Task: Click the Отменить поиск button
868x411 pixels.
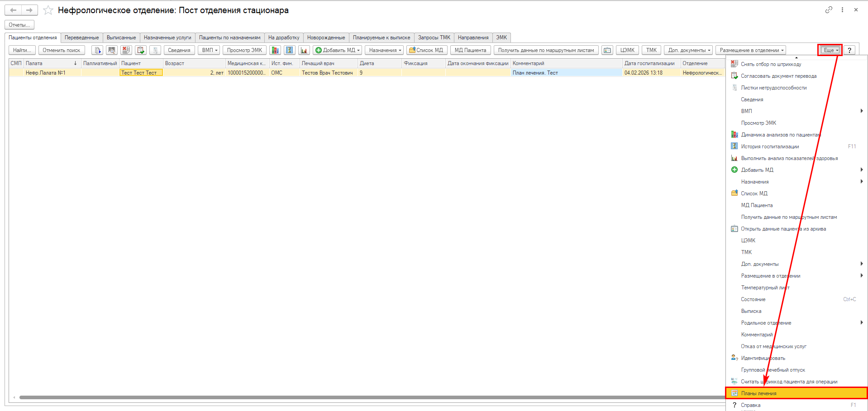Action: tap(62, 50)
